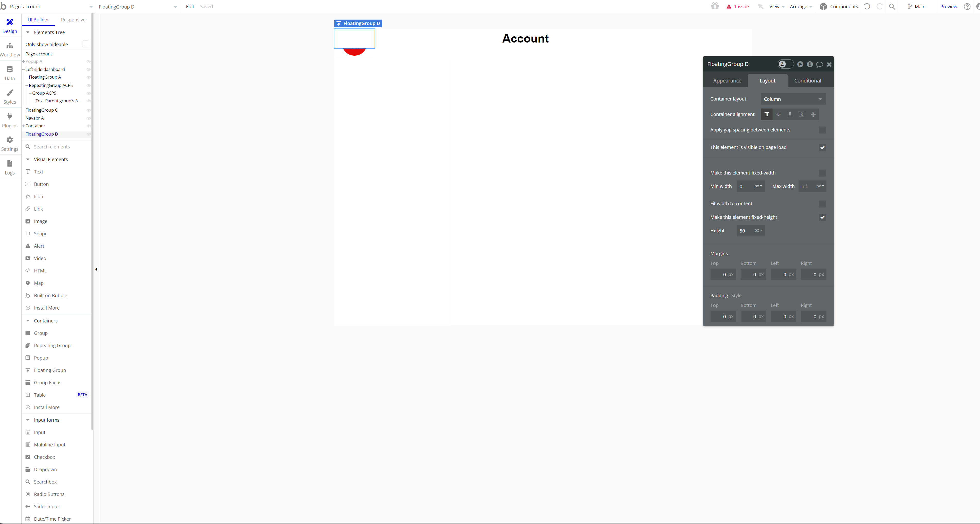Click the gift box icon
Image resolution: width=980 pixels, height=524 pixels.
[x=715, y=6]
